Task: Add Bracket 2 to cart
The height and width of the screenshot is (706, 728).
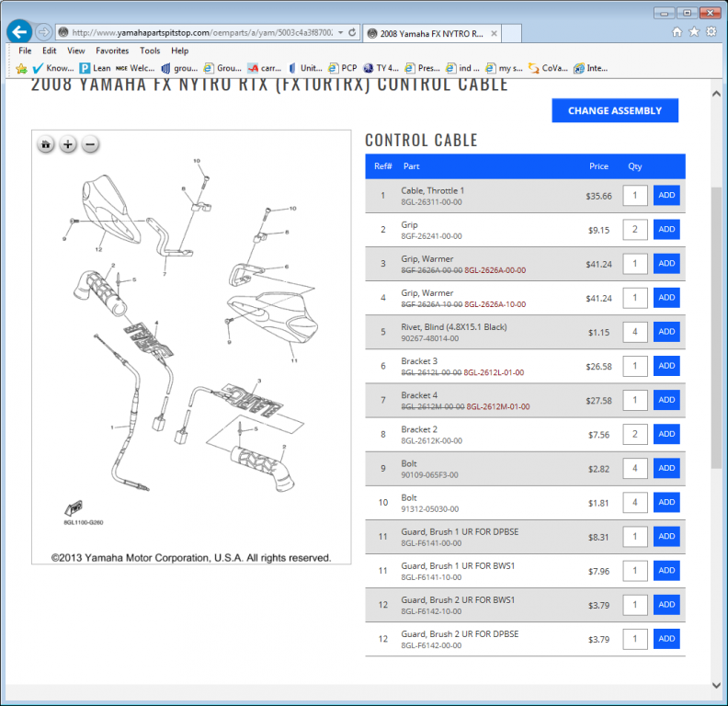Action: coord(666,434)
